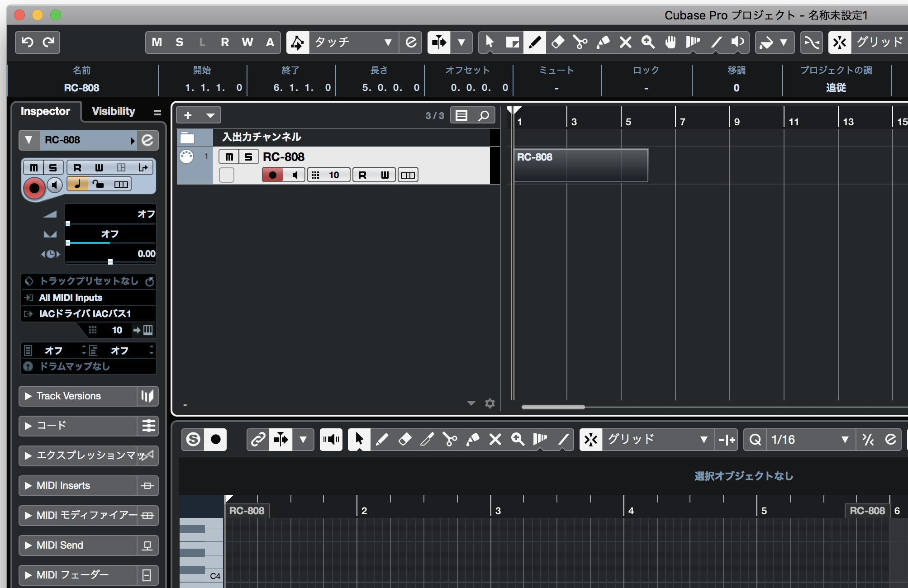Select the Range Selection tool
Image resolution: width=908 pixels, height=588 pixels.
pyautogui.click(x=512, y=42)
